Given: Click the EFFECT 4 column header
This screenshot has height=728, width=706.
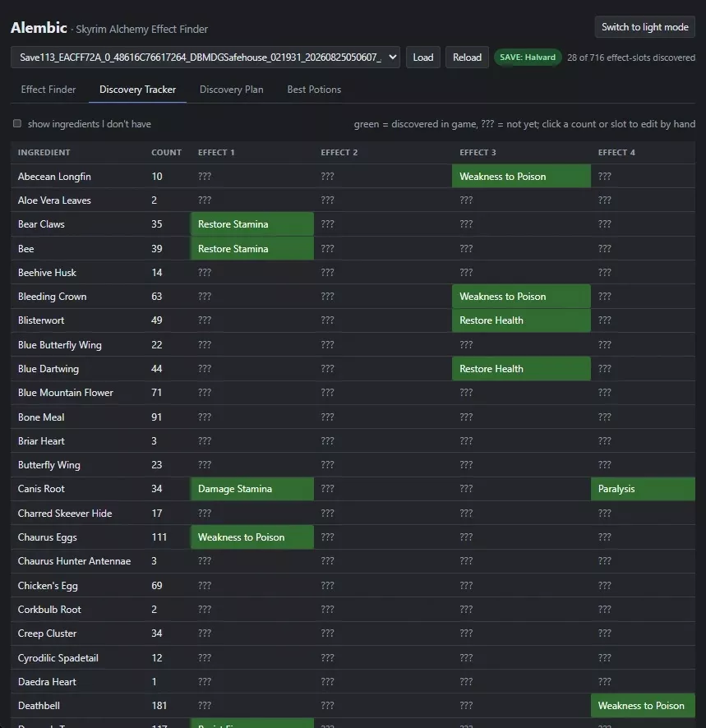Looking at the screenshot, I should [x=616, y=152].
